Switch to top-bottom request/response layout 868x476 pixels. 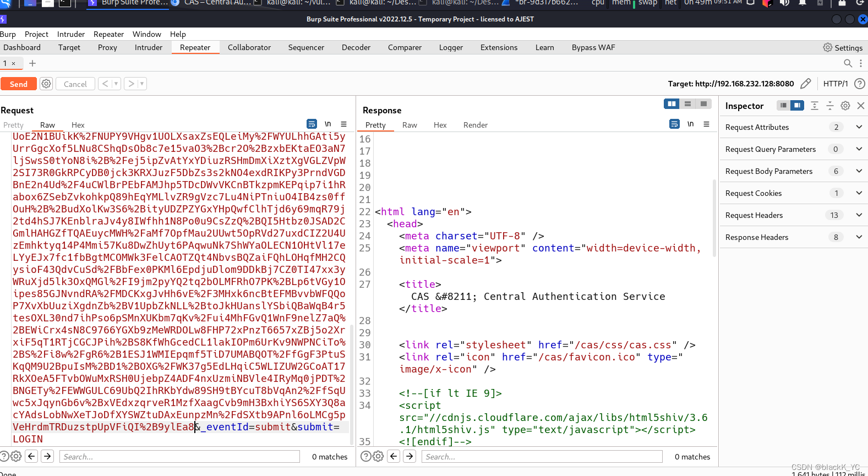point(687,103)
